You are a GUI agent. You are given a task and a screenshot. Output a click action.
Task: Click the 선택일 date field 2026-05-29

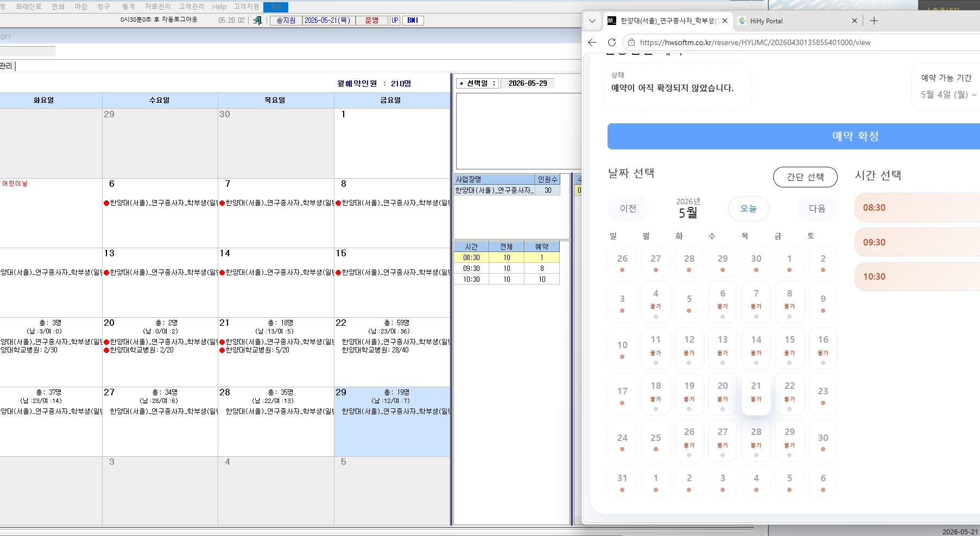click(528, 83)
